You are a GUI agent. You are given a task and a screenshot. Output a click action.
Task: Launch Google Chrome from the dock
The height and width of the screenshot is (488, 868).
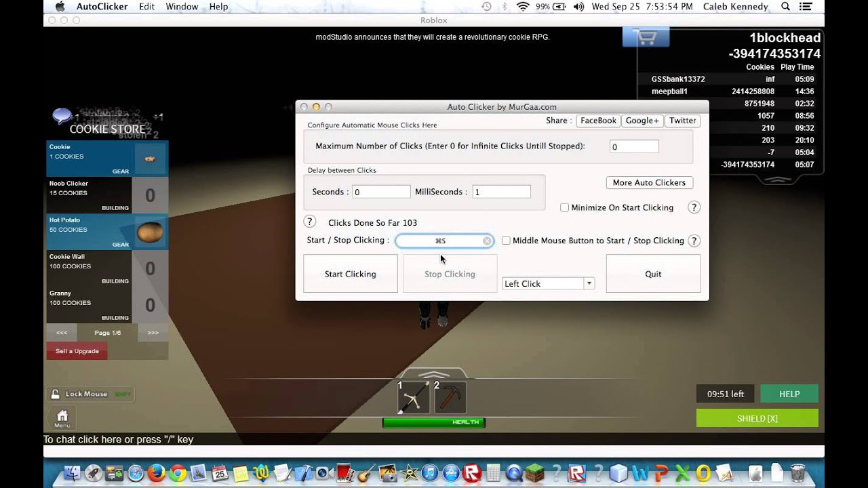(178, 472)
